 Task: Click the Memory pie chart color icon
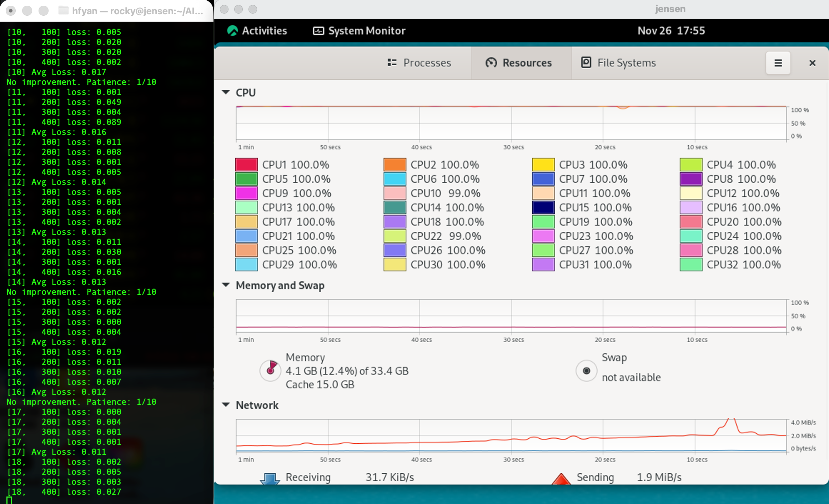pyautogui.click(x=270, y=370)
